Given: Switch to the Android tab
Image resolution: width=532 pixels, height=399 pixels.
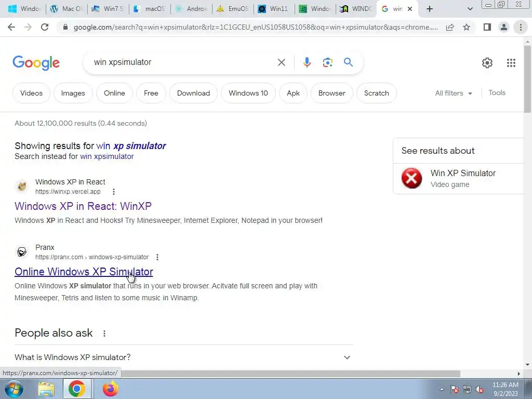Looking at the screenshot, I should [191, 9].
